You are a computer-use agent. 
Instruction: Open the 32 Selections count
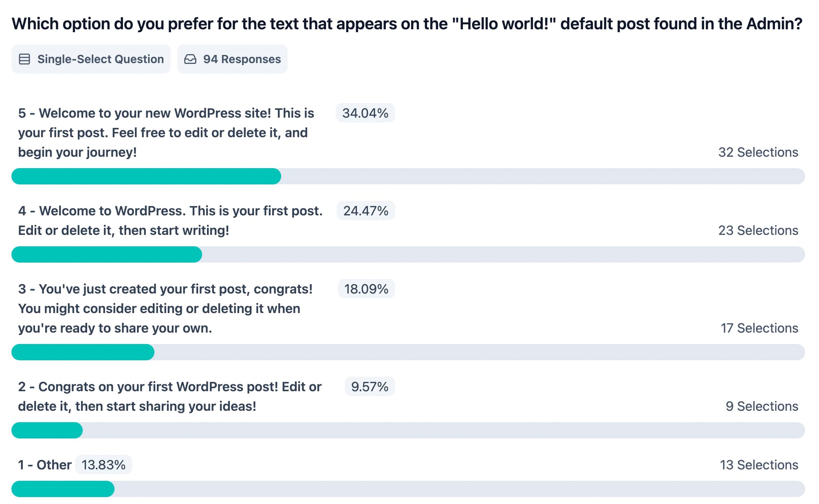(x=758, y=152)
